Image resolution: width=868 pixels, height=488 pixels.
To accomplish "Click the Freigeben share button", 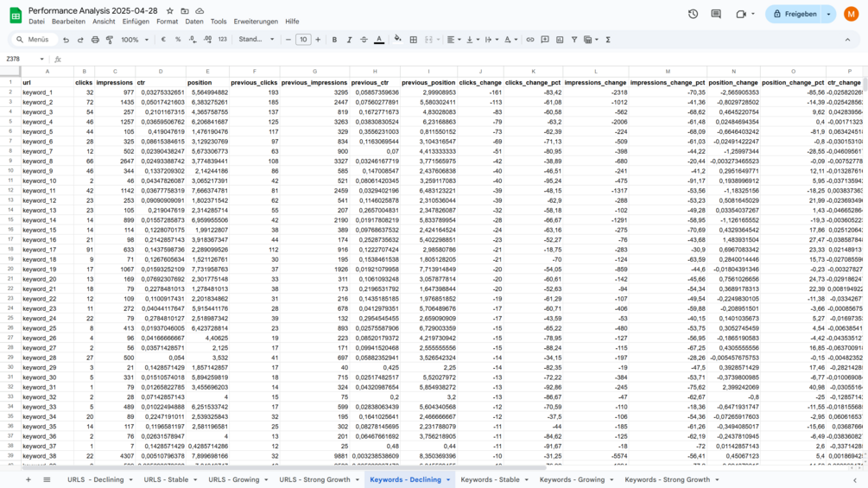I will click(x=795, y=14).
